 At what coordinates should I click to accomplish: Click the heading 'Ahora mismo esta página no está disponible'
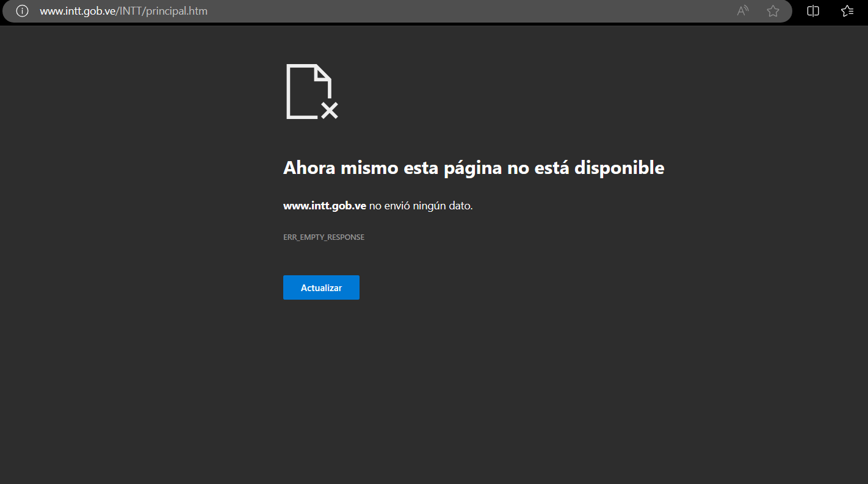(474, 167)
